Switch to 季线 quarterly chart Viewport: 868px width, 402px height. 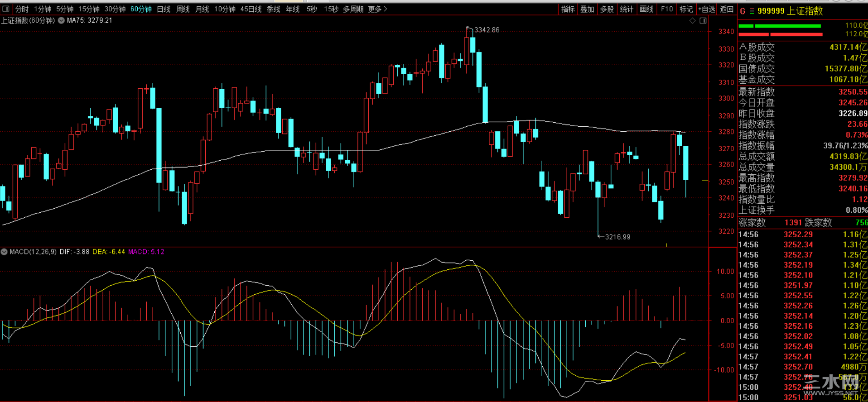click(x=273, y=9)
